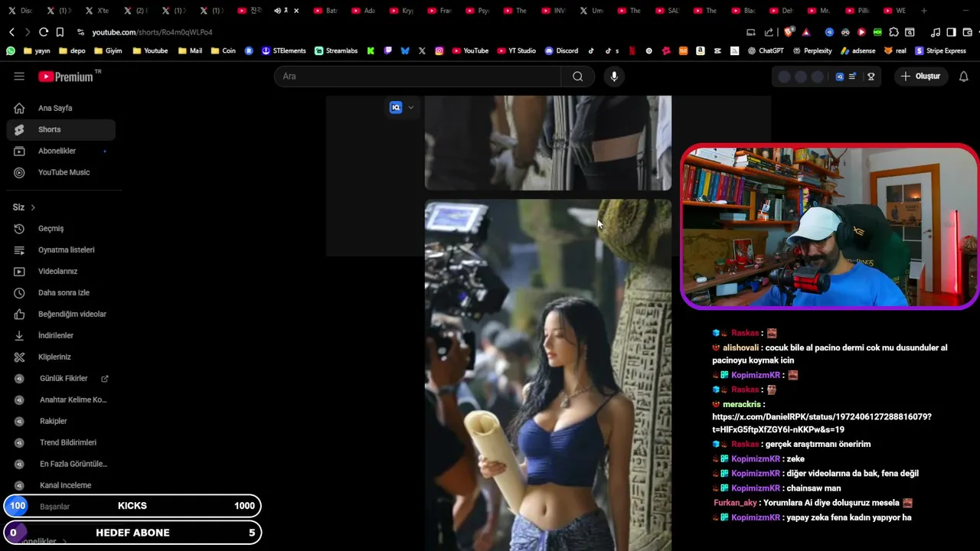The width and height of the screenshot is (980, 551).
Task: Click the Brave shields lion icon
Action: [x=789, y=32]
